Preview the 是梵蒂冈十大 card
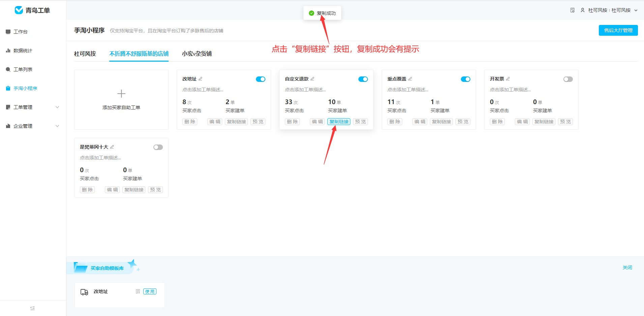Viewport: 644px width, 316px height. 155,190
